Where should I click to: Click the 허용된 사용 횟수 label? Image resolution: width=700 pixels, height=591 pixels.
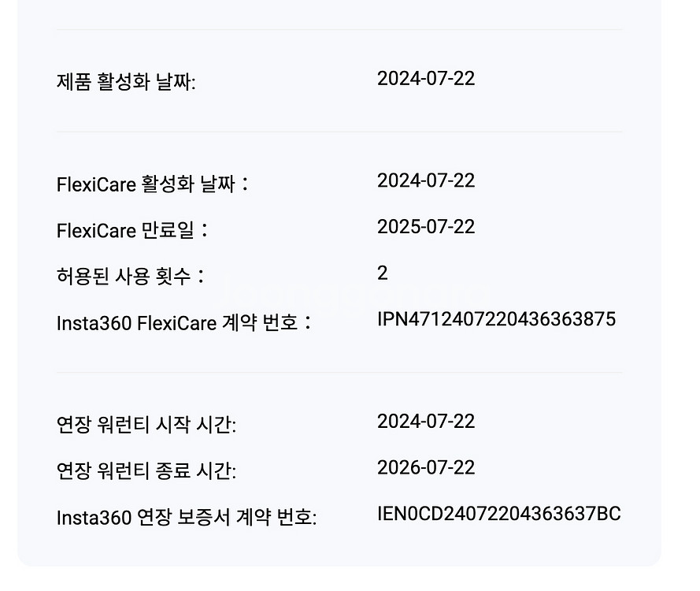[130, 277]
